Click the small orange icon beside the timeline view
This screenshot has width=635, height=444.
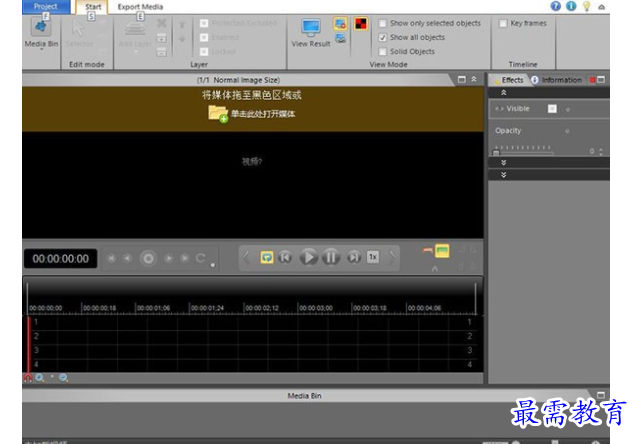[427, 251]
